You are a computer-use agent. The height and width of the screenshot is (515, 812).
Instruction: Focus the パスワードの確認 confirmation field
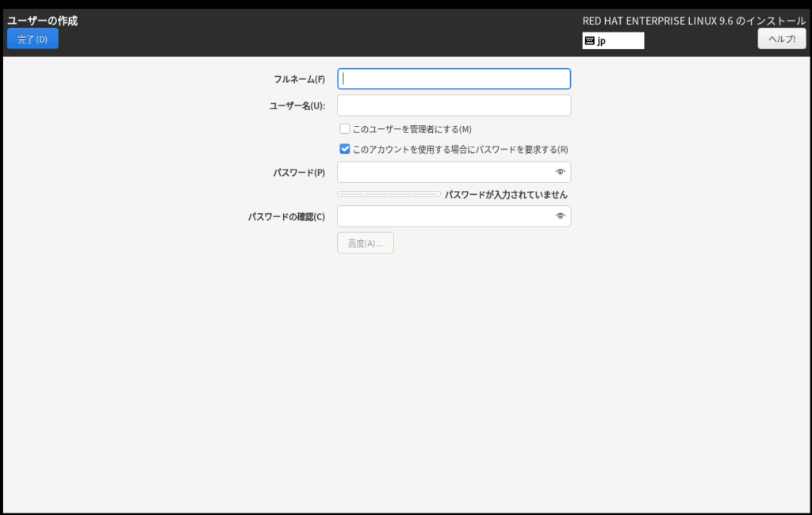[444, 216]
